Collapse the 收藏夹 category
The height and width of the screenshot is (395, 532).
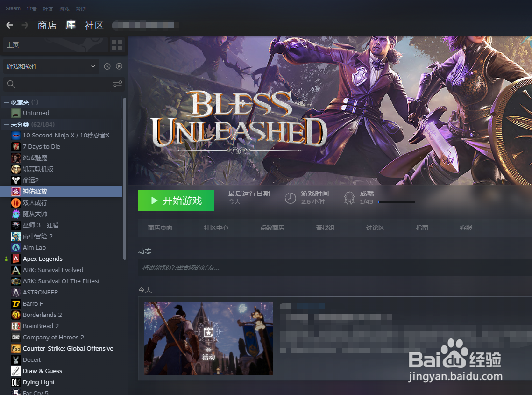pos(6,102)
